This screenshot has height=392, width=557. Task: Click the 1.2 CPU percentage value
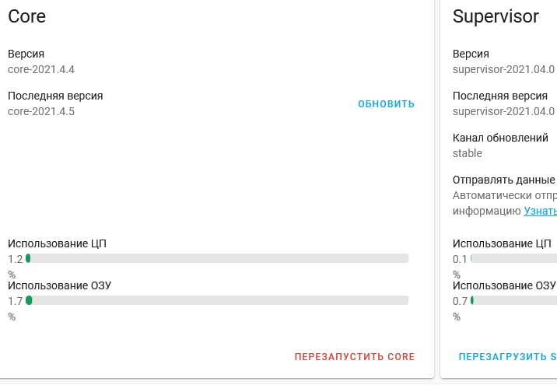[16, 259]
